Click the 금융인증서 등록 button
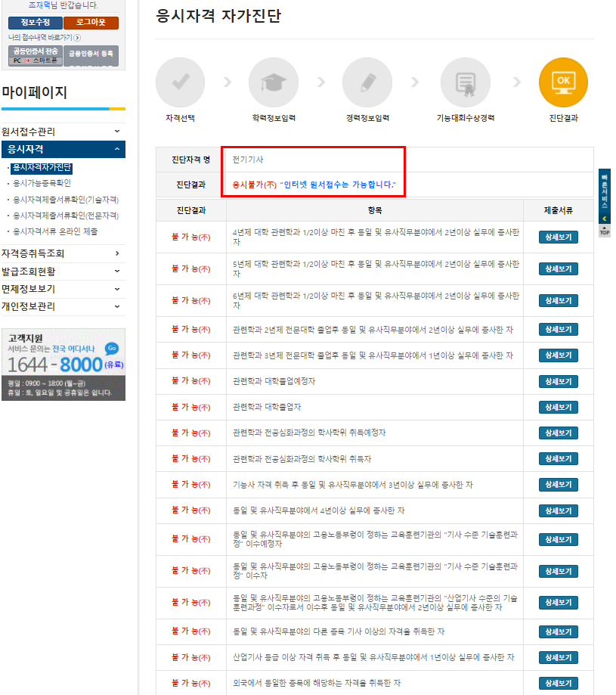The image size is (616, 695). pyautogui.click(x=91, y=55)
